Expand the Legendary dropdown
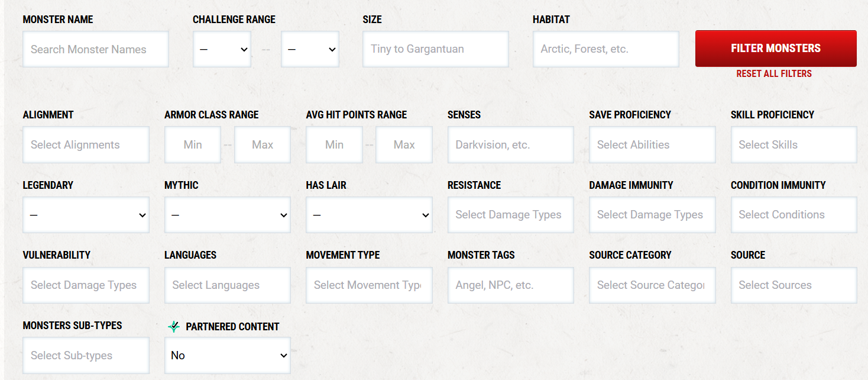 click(x=86, y=215)
